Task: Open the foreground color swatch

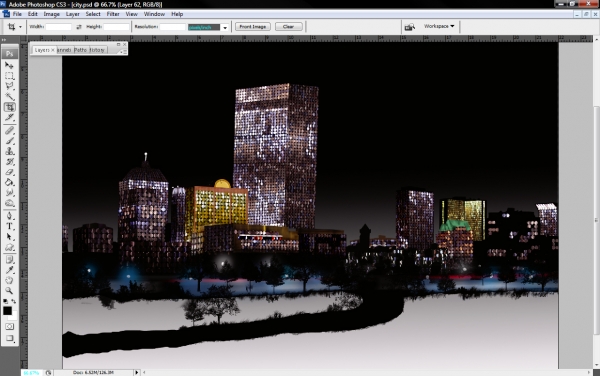Action: click(7, 311)
